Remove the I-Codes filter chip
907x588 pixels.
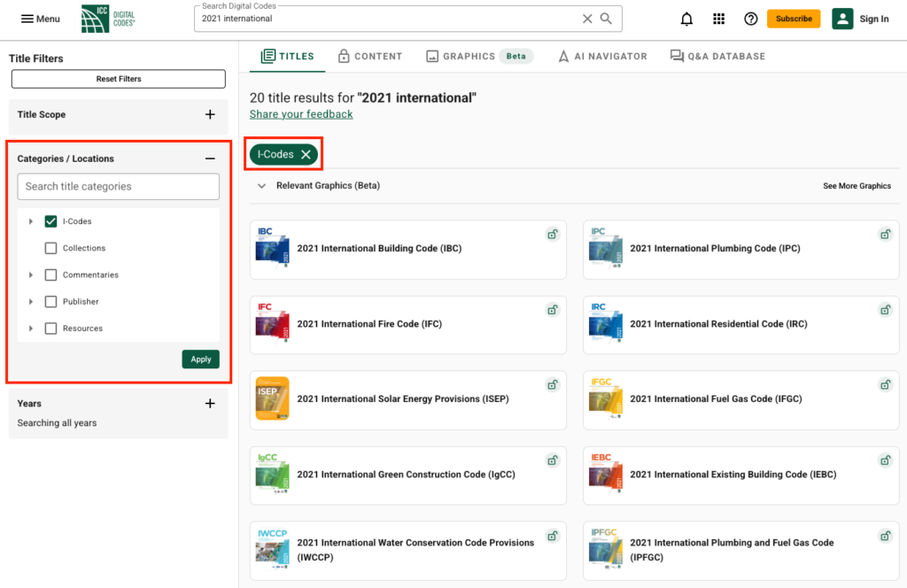[306, 154]
